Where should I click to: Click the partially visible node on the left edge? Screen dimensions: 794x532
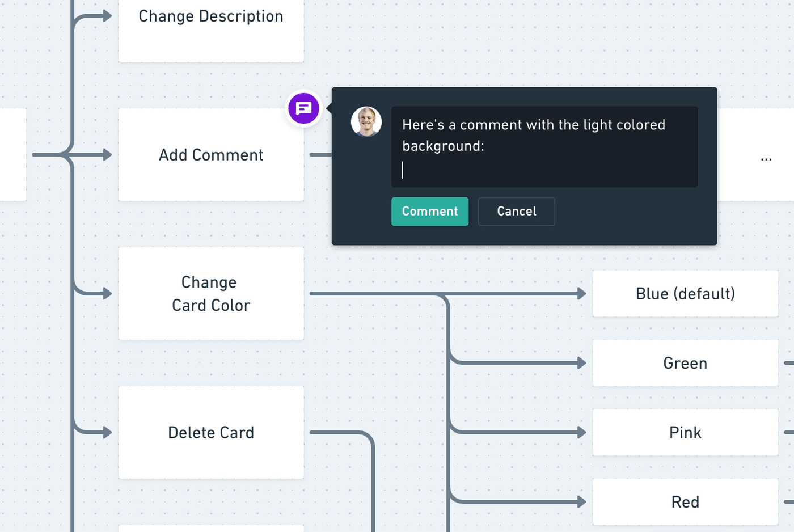point(11,154)
